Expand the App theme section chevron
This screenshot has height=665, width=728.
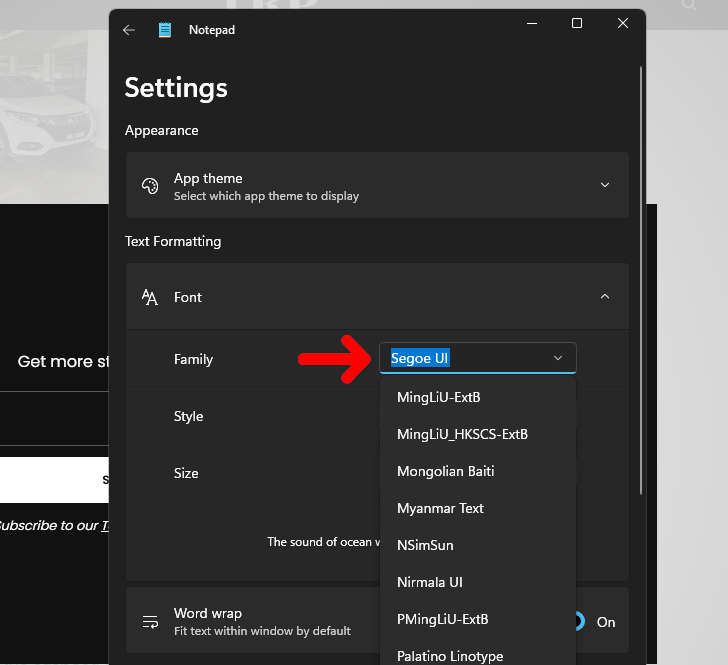[604, 185]
